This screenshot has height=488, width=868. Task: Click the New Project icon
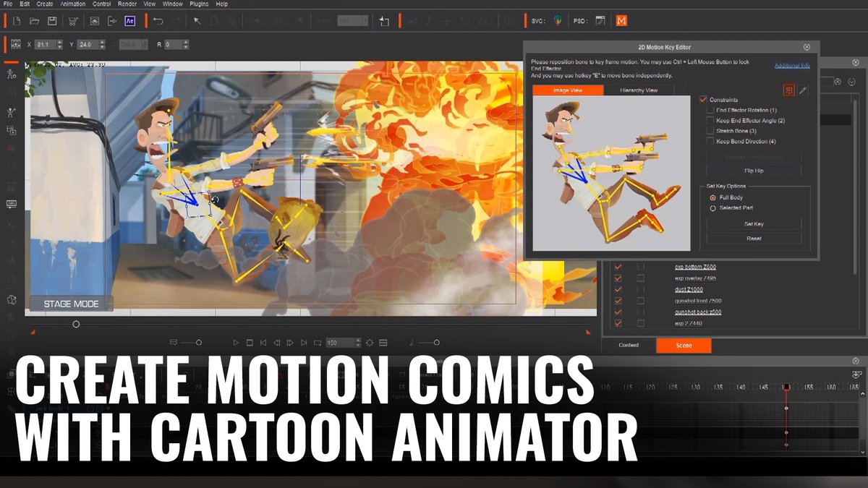pos(17,21)
